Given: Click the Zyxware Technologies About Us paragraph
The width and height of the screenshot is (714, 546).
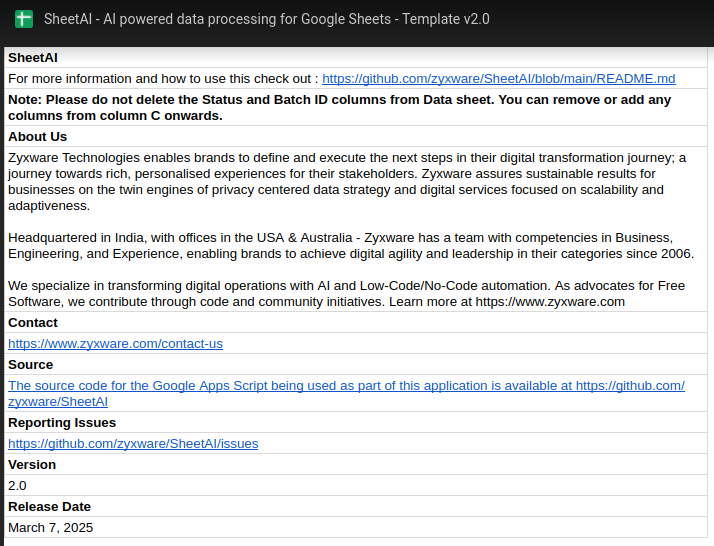Looking at the screenshot, I should tap(356, 230).
